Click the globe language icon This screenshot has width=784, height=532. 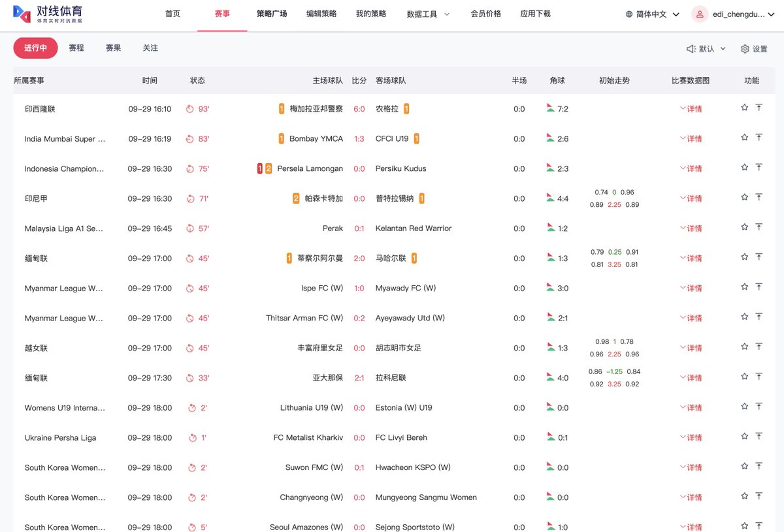tap(629, 14)
